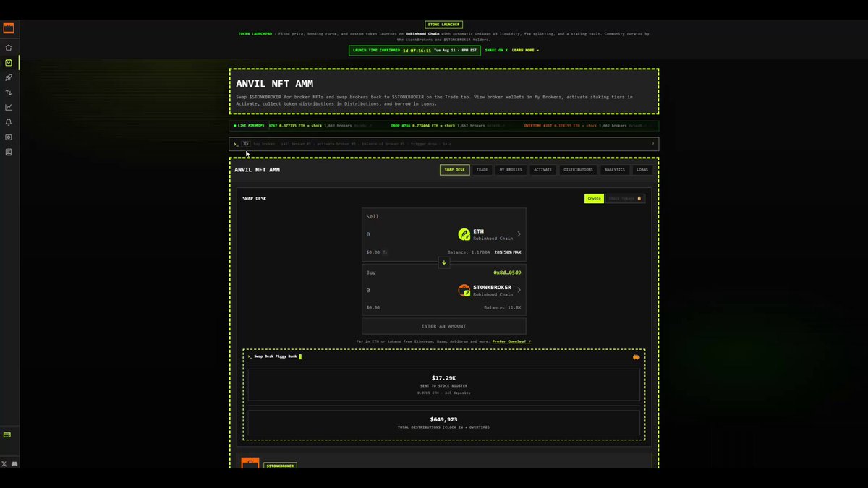Select the Swap Desk tab

pyautogui.click(x=455, y=170)
